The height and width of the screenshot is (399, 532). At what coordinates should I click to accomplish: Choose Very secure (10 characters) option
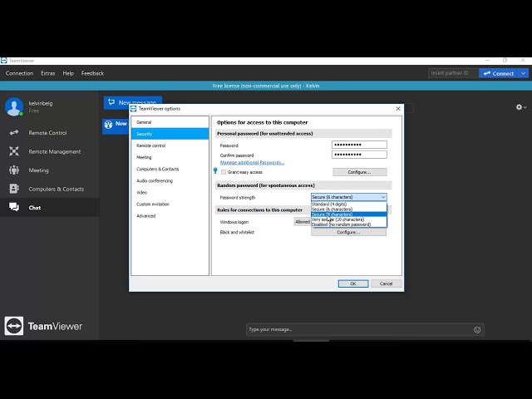click(x=349, y=219)
